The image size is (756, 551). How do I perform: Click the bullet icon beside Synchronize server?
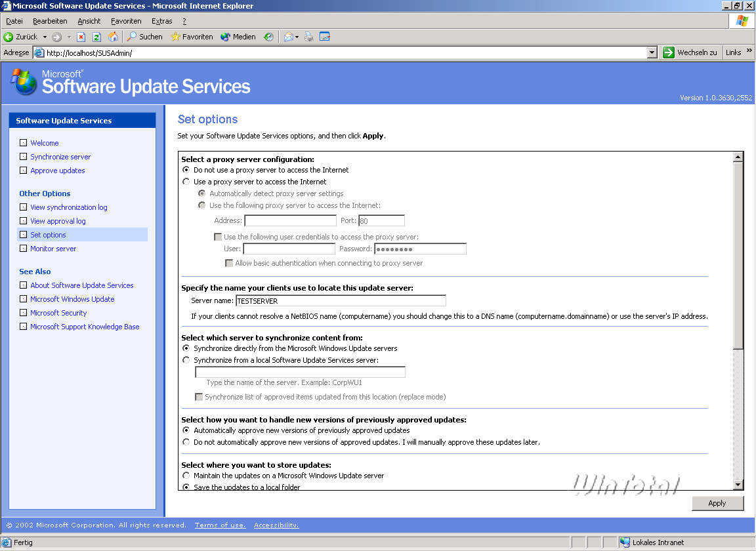23,156
